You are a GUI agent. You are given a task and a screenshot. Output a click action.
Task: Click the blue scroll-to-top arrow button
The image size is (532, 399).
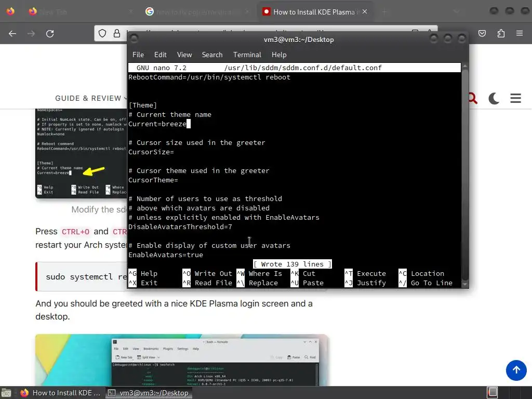pyautogui.click(x=516, y=370)
